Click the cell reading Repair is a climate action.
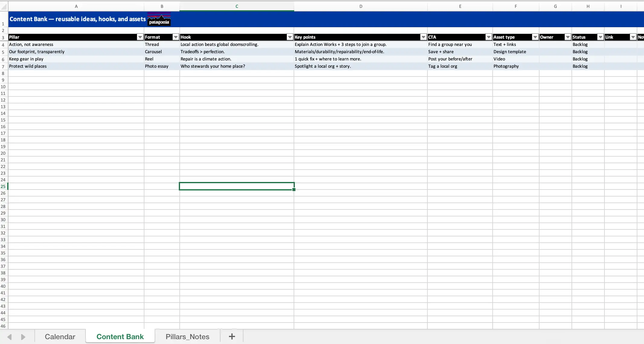The image size is (644, 344). pos(206,59)
